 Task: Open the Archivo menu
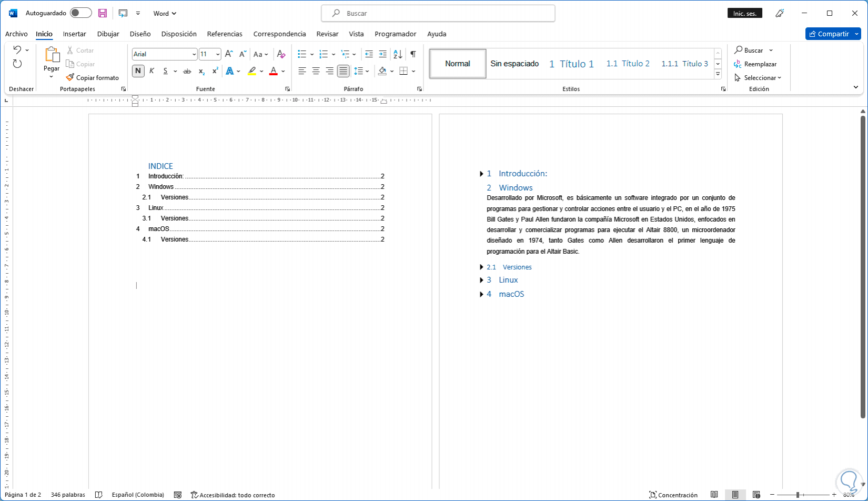(x=16, y=34)
